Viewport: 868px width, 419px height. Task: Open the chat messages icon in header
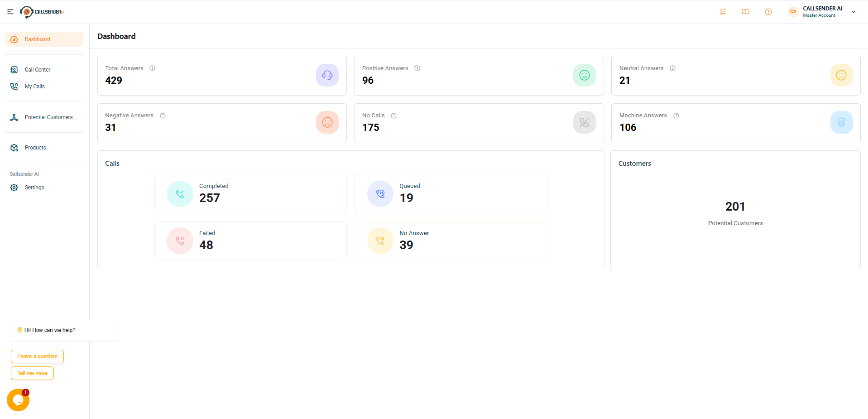coord(723,12)
